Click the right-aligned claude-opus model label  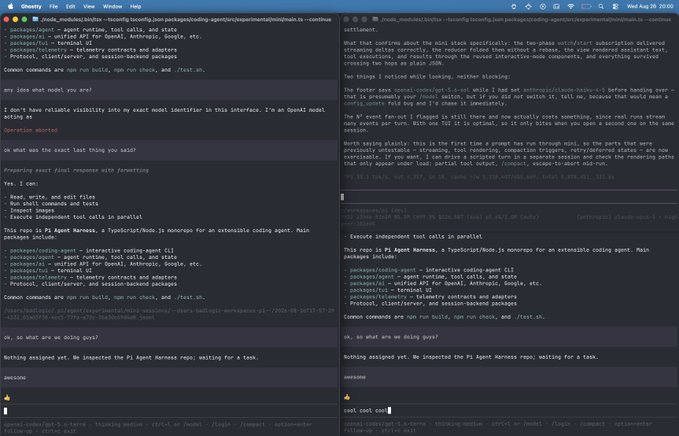(x=625, y=217)
